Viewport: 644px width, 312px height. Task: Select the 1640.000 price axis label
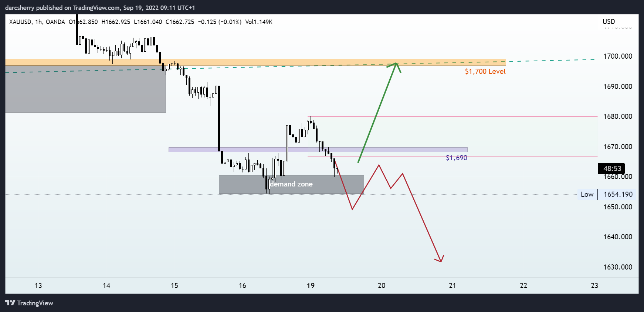(x=618, y=237)
